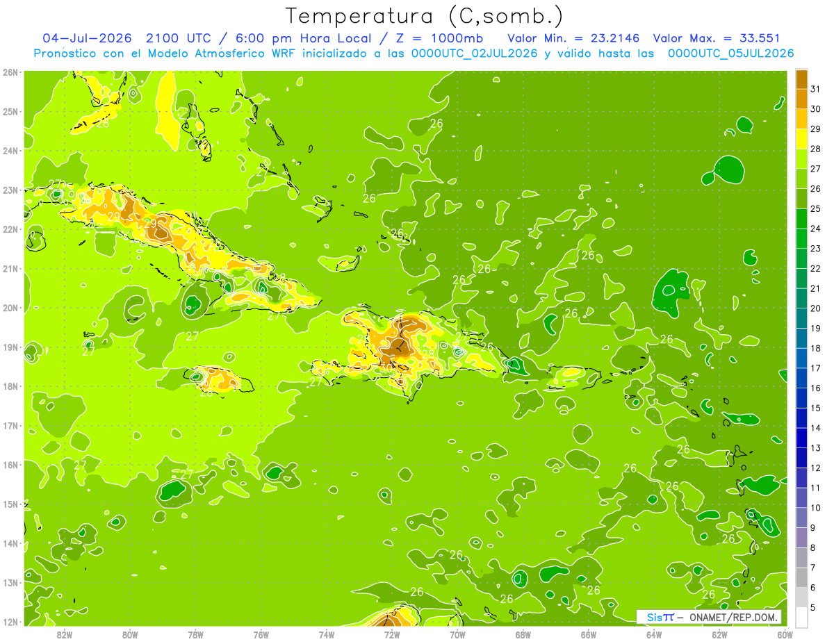Pick the white swatch below 5 on color scale
The image size is (834, 644).
pos(801,617)
